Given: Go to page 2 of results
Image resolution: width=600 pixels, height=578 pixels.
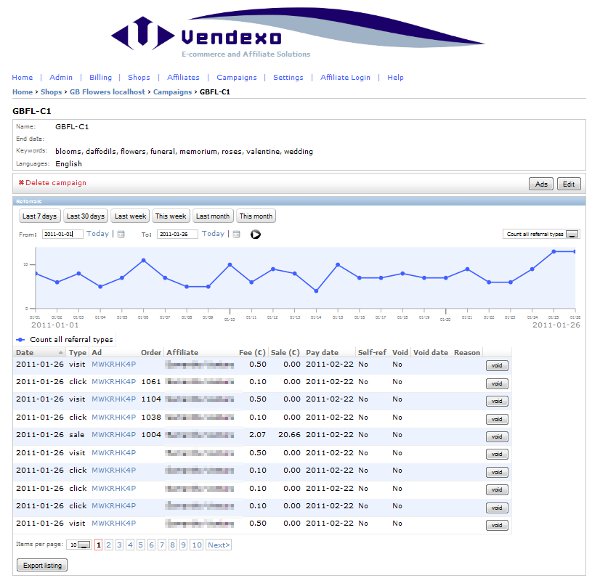Looking at the screenshot, I should coord(109,545).
